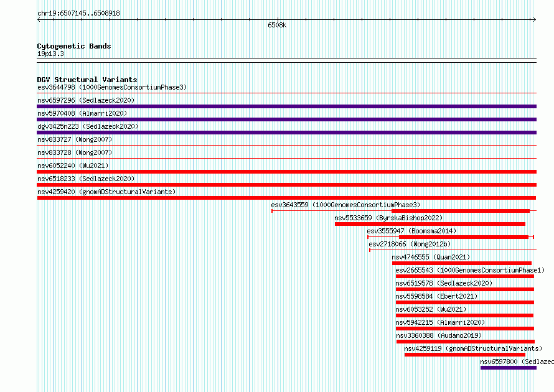This screenshot has width=554, height=392.
Task: Click the nsv6519578 (Sedlazeck2020) label
Action: click(x=444, y=283)
